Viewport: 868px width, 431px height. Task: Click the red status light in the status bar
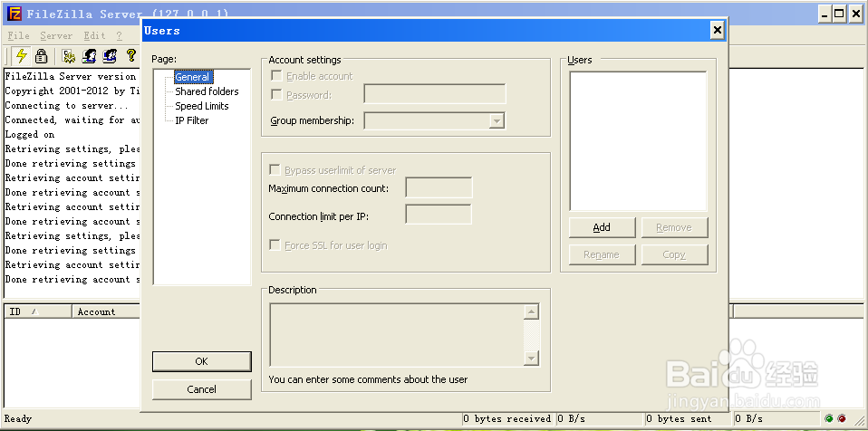(842, 419)
